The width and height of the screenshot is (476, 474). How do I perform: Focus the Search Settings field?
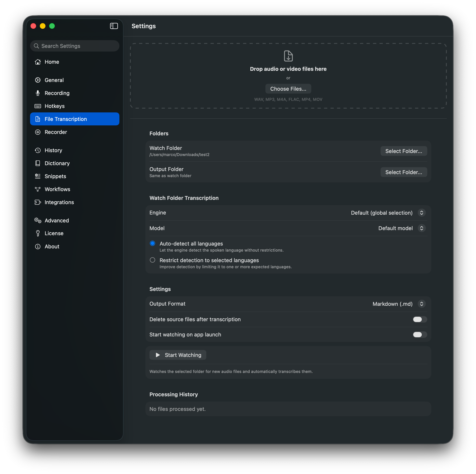[75, 46]
